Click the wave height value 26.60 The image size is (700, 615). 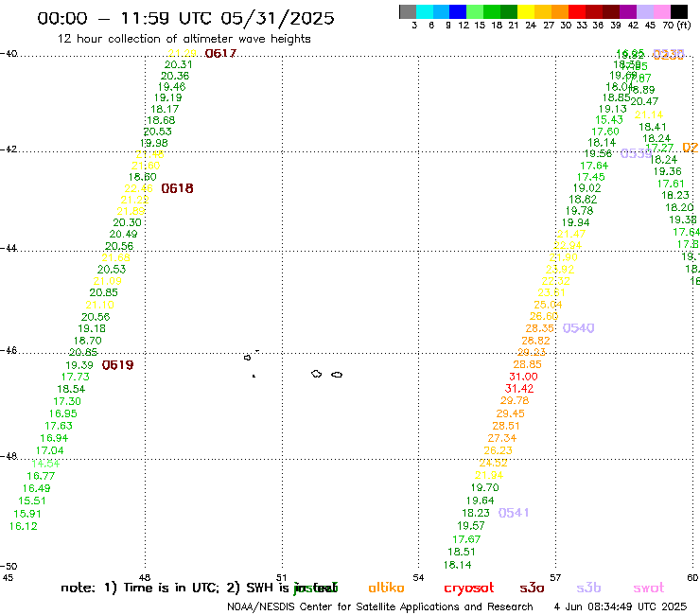544,316
